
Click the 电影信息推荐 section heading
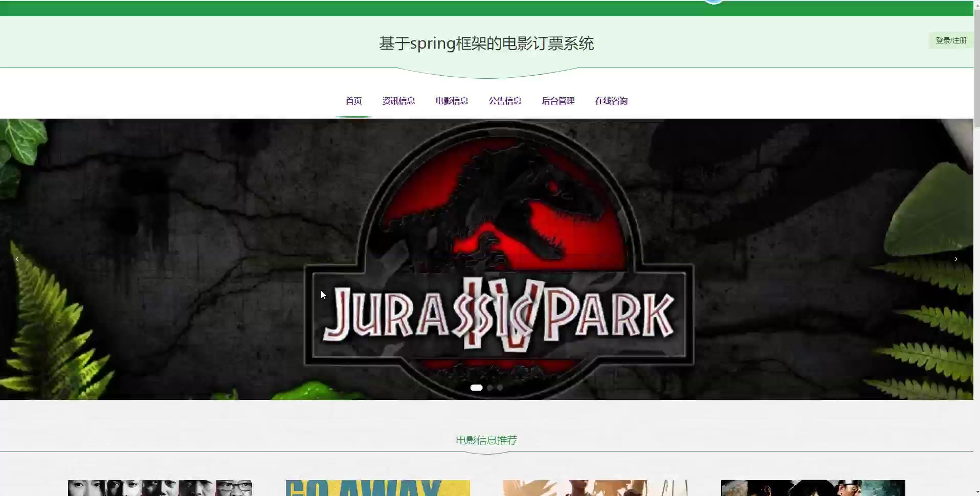pyautogui.click(x=486, y=440)
